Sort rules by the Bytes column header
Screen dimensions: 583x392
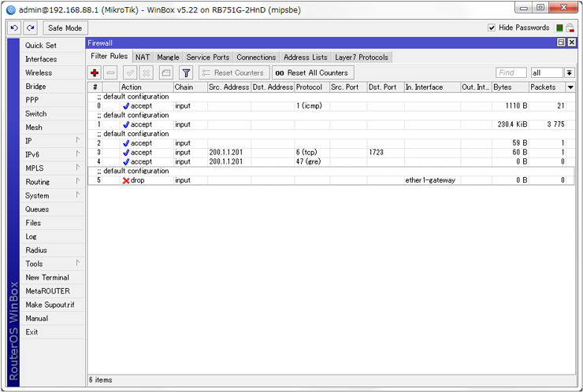point(509,87)
